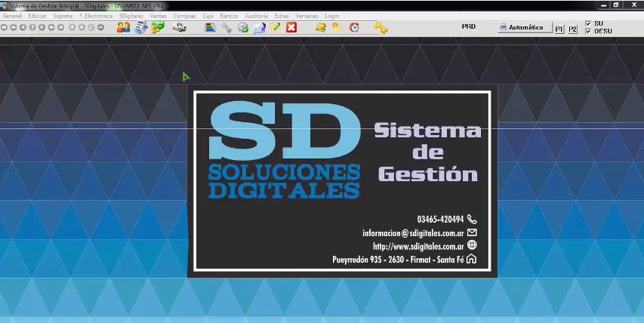Click the round up-arrow icon
644x323 pixels.
[72, 27]
